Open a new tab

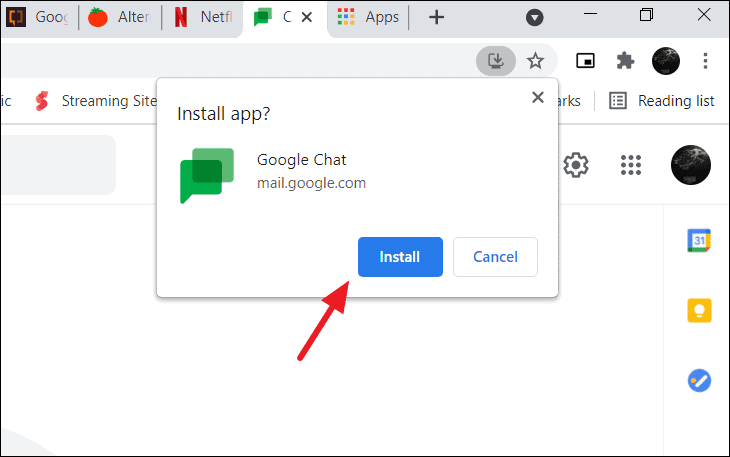pyautogui.click(x=436, y=17)
